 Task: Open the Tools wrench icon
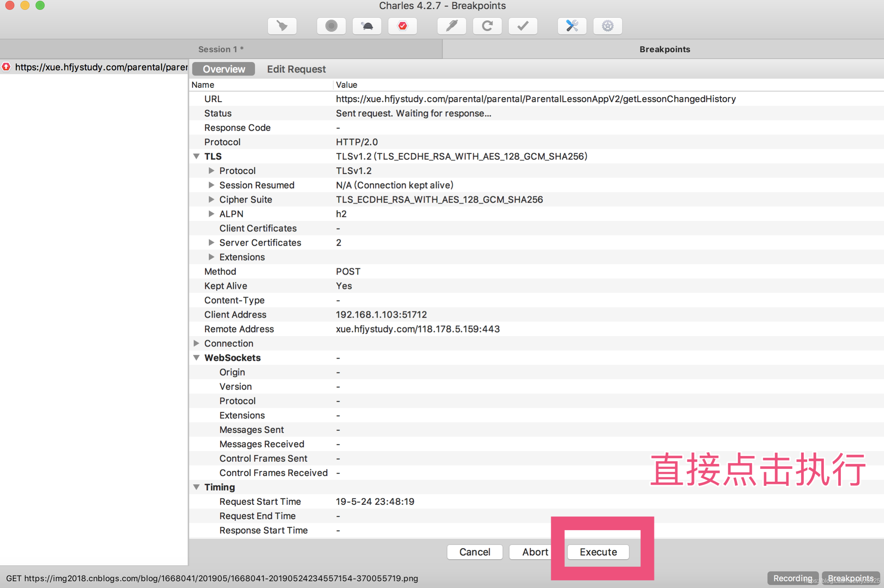coord(572,26)
